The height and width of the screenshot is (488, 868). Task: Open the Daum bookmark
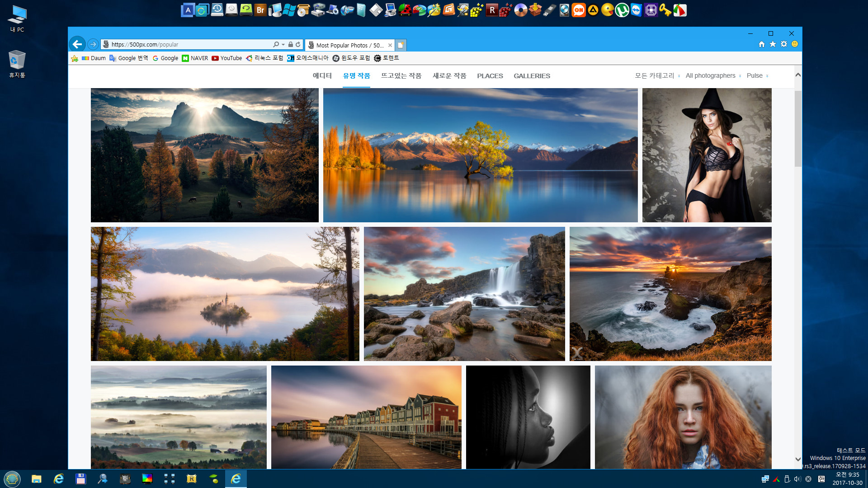(x=94, y=58)
